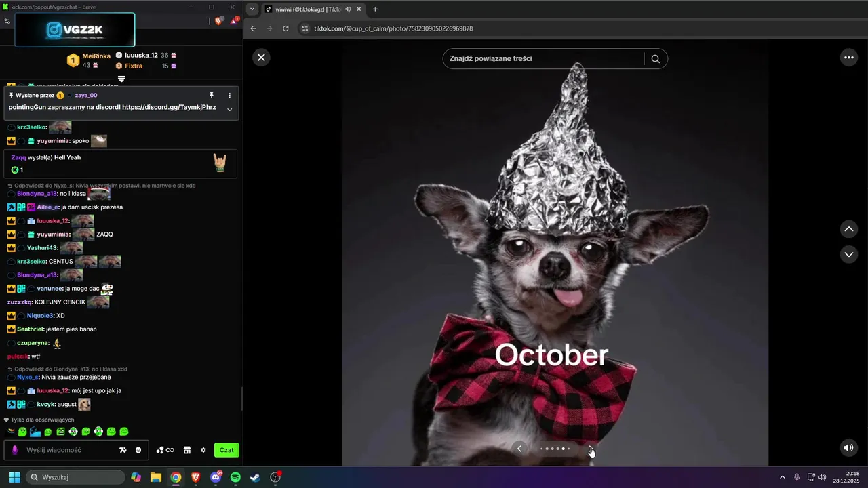The height and width of the screenshot is (488, 868).
Task: Go forward in Chrome
Action: (269, 28)
